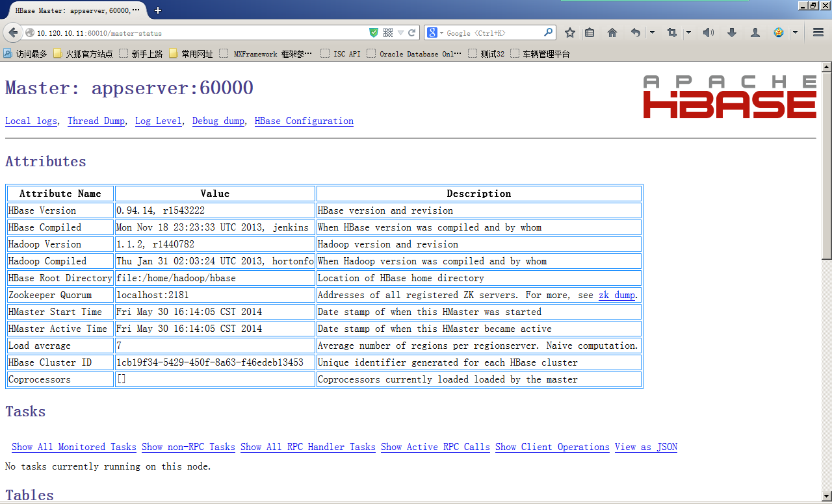Image resolution: width=832 pixels, height=504 pixels.
Task: Click Show Client Operations
Action: [x=552, y=447]
